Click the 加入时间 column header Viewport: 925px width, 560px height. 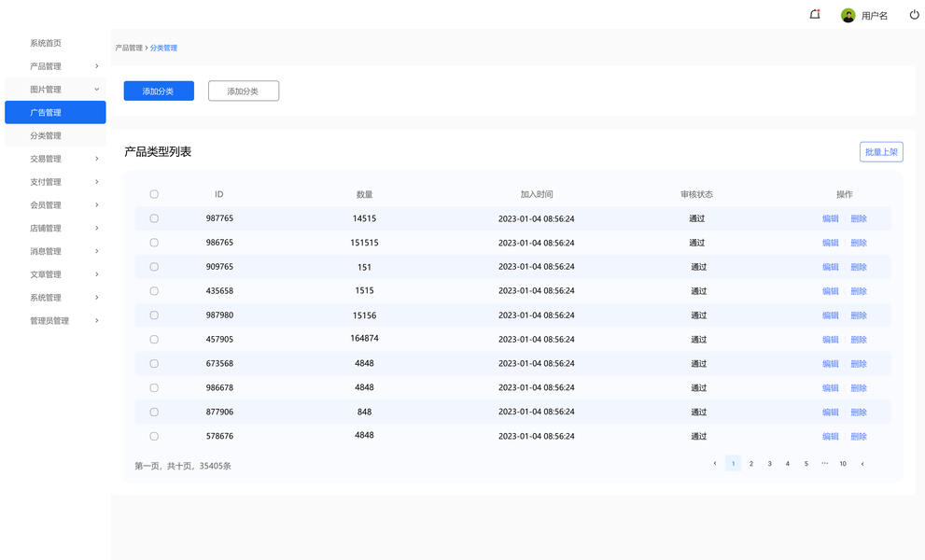(x=537, y=194)
